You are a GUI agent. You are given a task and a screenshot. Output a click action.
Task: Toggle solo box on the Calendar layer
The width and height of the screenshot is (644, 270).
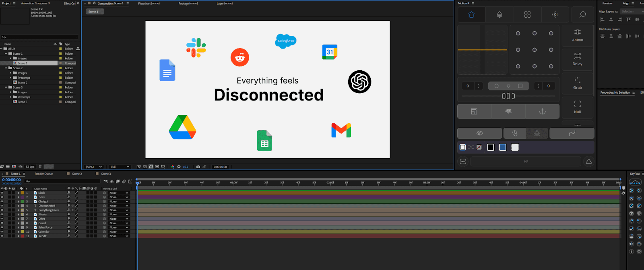click(9, 231)
